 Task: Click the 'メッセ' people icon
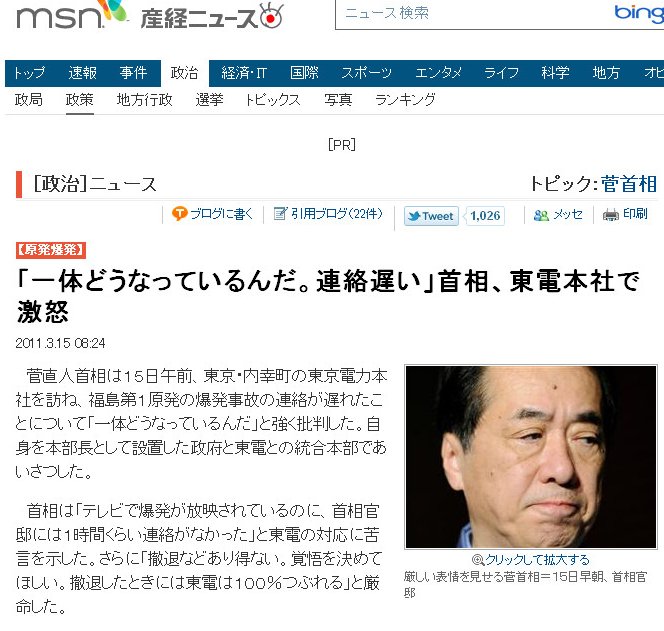click(x=541, y=216)
